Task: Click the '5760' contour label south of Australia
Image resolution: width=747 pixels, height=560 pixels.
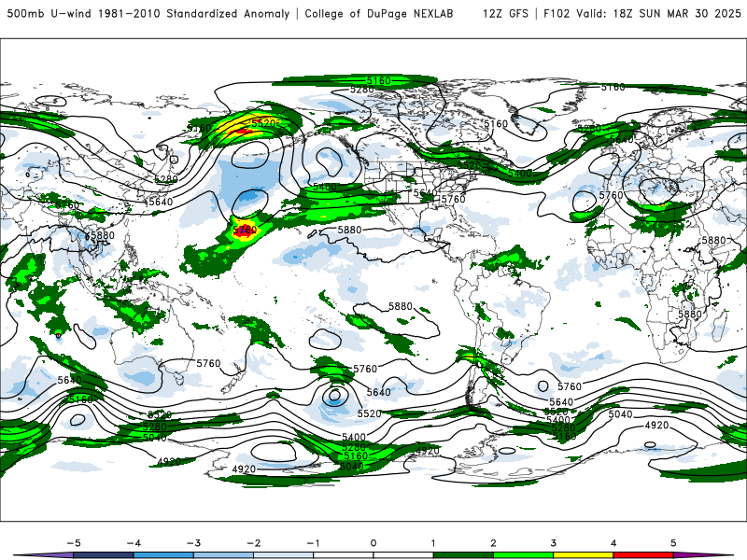Action: [x=208, y=363]
